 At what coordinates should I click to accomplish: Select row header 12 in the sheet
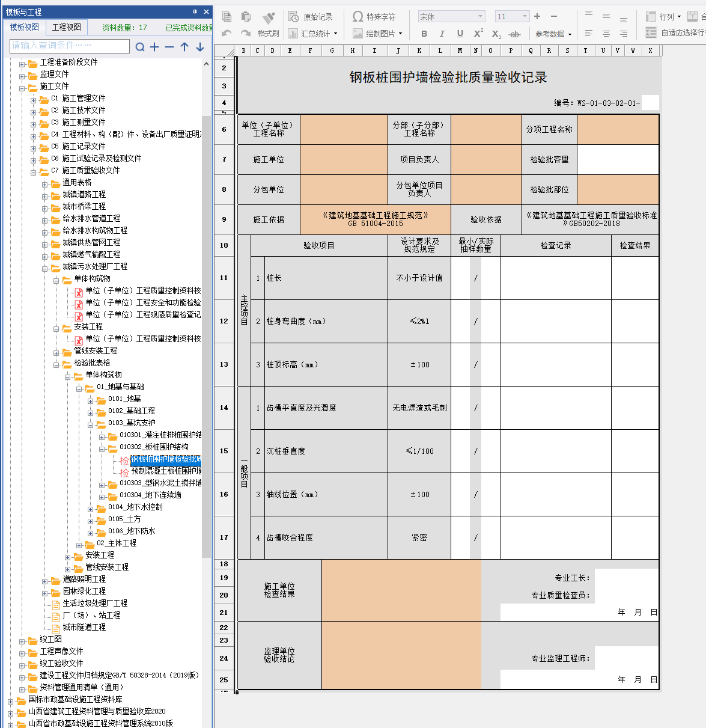(x=224, y=322)
